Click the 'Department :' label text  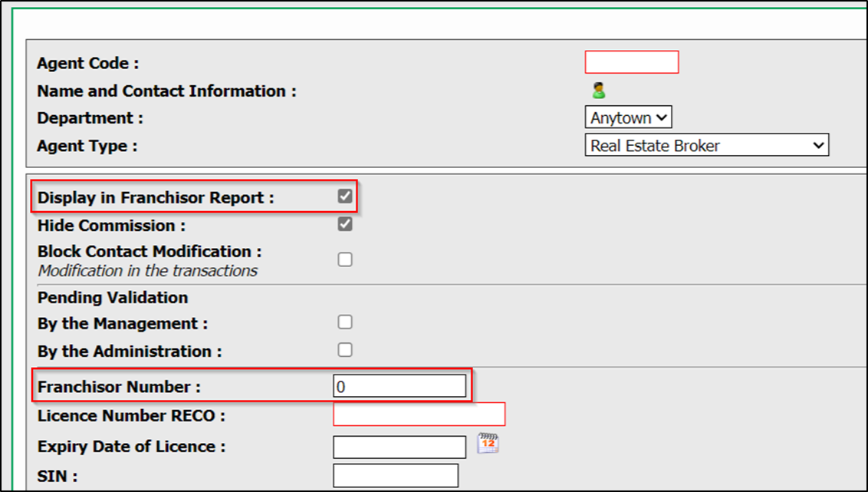click(90, 118)
